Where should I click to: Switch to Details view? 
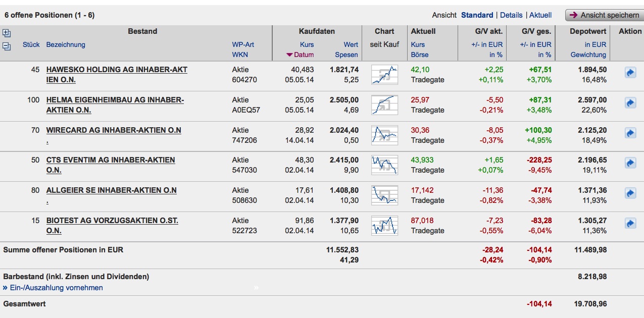(511, 15)
